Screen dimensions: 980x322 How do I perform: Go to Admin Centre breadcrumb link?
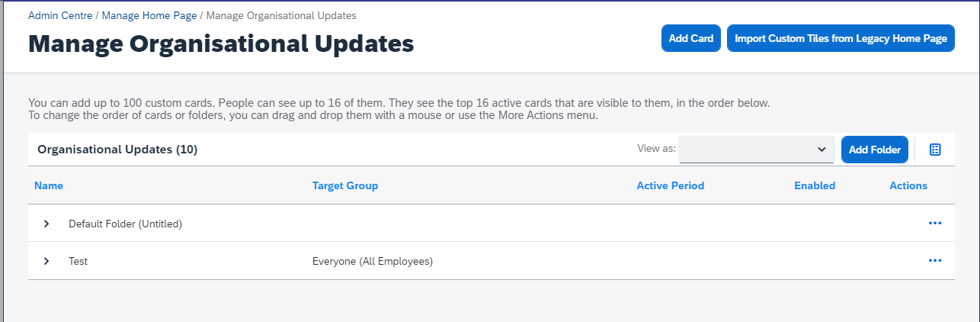[60, 15]
